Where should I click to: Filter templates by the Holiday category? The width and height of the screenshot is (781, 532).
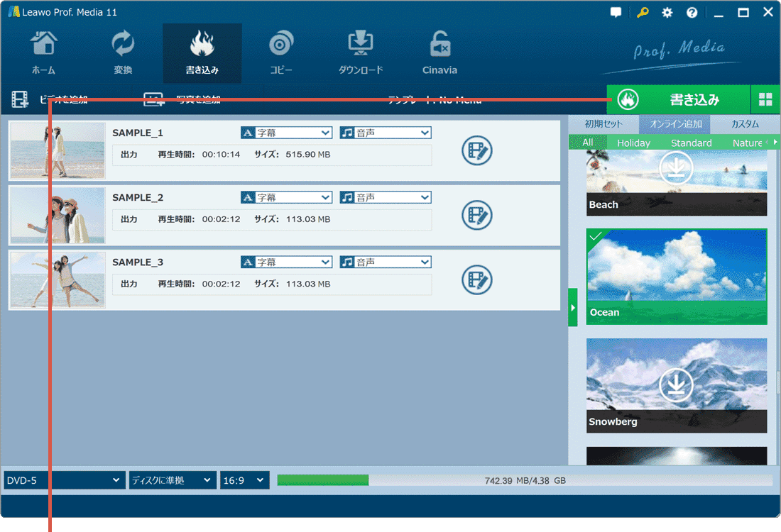click(633, 143)
